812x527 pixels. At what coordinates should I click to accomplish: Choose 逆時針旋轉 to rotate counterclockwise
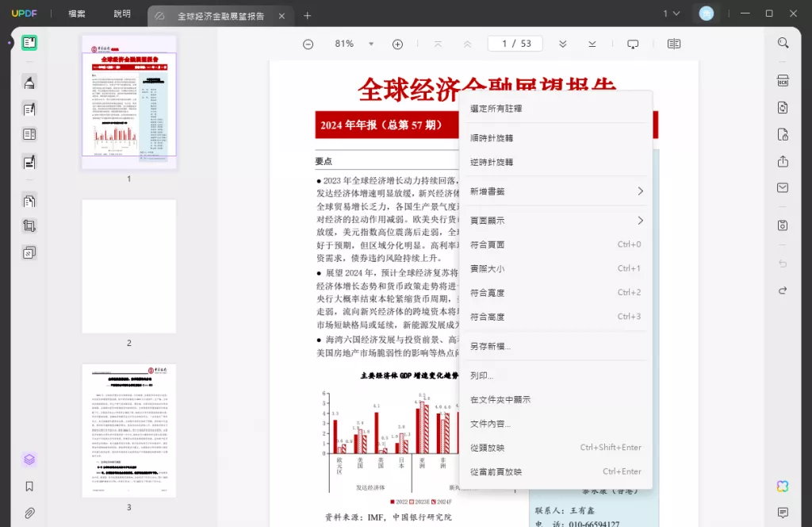click(x=556, y=162)
